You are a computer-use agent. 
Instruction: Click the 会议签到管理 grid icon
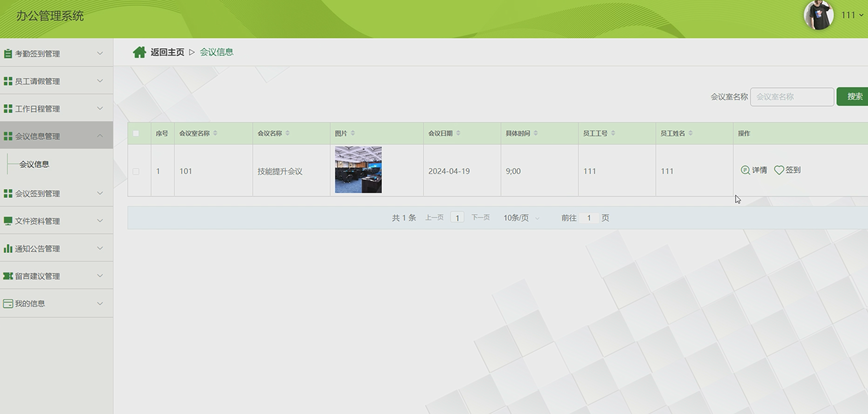click(8, 193)
